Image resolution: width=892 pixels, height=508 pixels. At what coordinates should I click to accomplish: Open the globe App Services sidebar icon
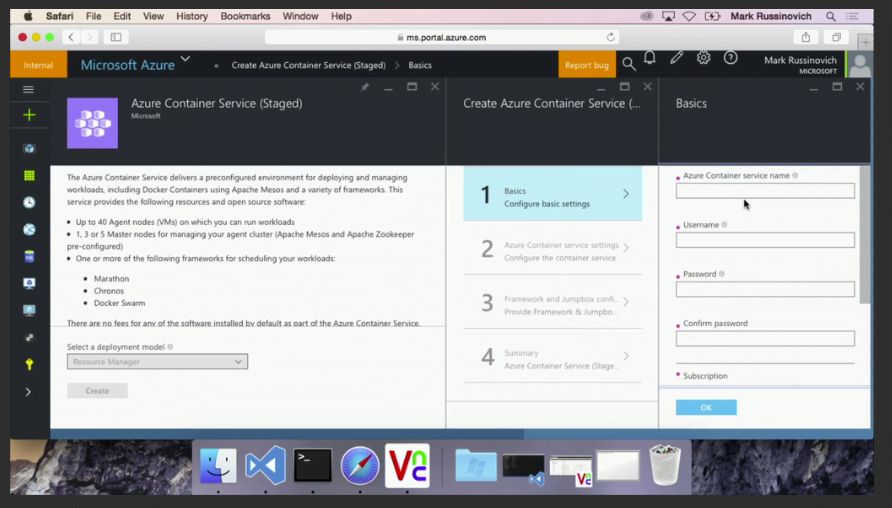pos(29,229)
